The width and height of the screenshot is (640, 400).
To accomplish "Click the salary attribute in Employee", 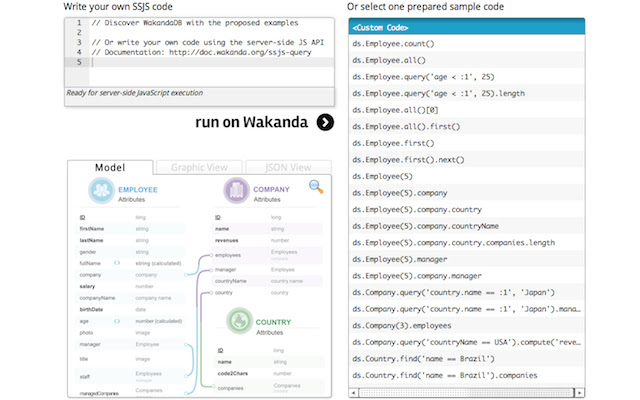I will pyautogui.click(x=87, y=287).
